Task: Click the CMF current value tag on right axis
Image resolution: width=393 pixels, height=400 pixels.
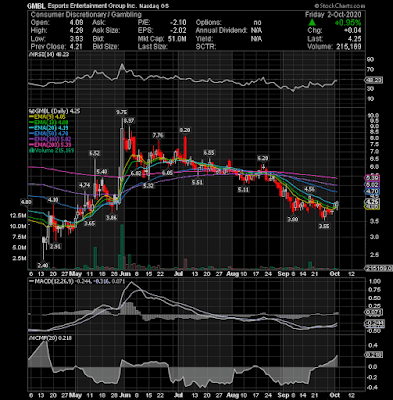Action: (x=374, y=355)
